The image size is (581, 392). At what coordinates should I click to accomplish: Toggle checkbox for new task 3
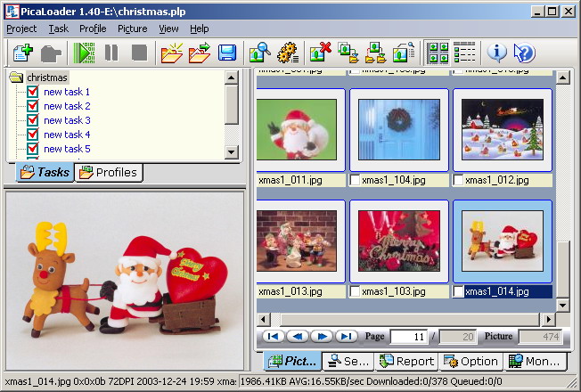point(33,120)
